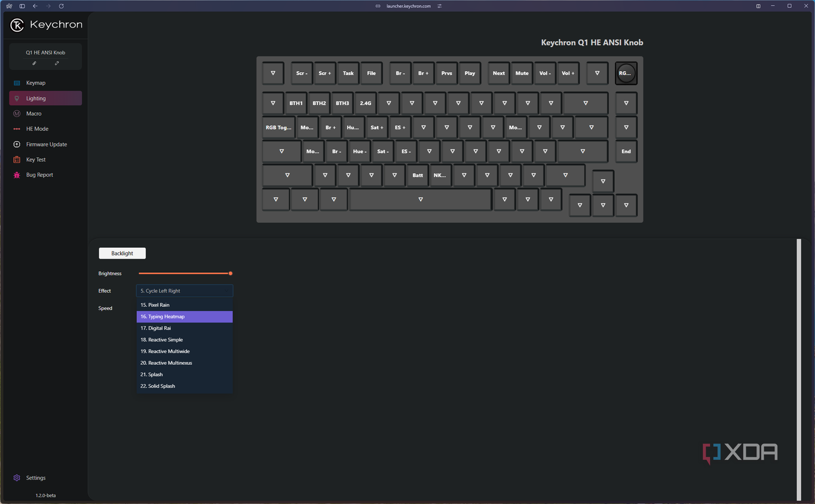Click the Mute key
This screenshot has height=504, width=815.
click(x=522, y=73)
